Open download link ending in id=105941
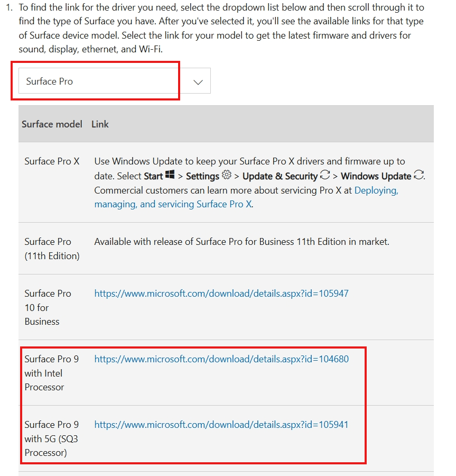 click(221, 425)
